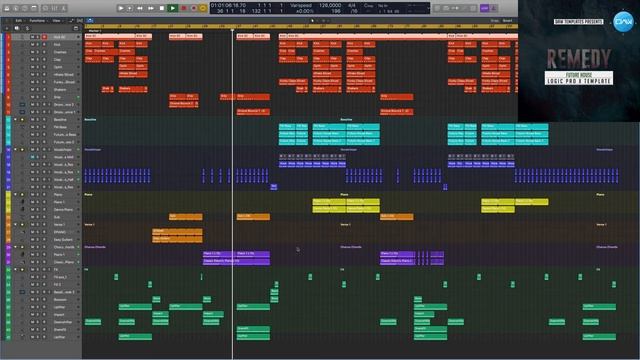Viewport: 640px width, 360px height.
Task: Collapse the Verse 1 track stack
Action: (16, 224)
